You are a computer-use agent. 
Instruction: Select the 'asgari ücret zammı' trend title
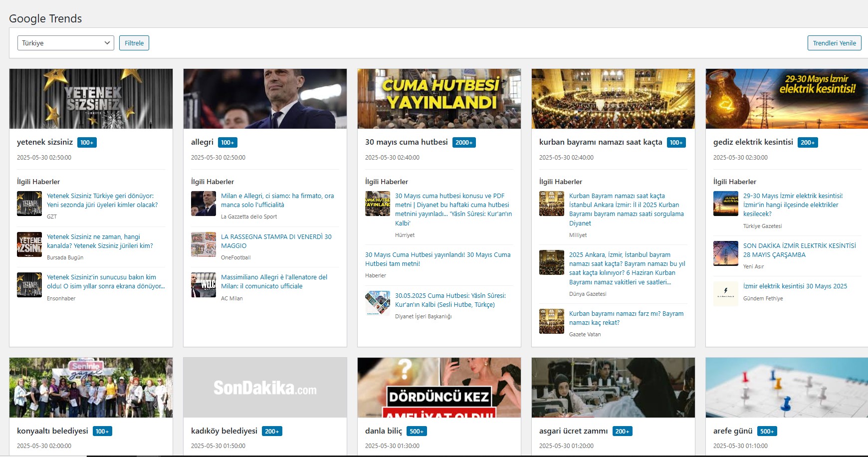coord(573,431)
